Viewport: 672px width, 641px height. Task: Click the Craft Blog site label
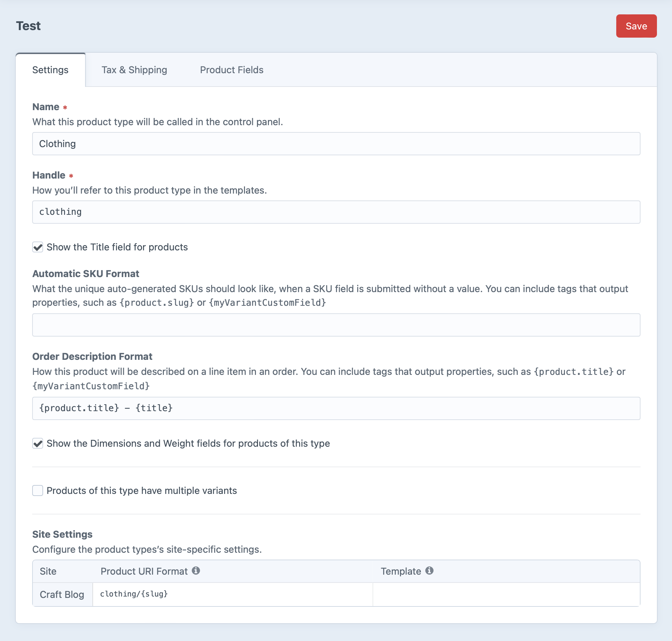[62, 594]
